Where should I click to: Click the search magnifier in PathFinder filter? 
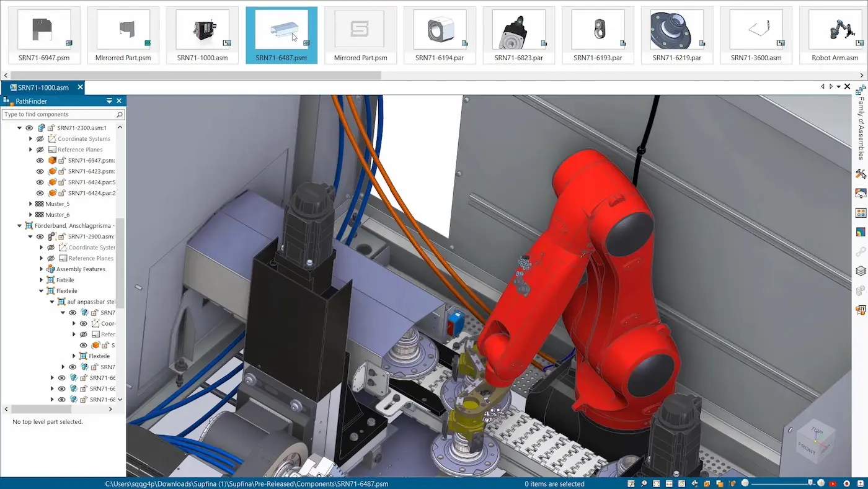120,114
